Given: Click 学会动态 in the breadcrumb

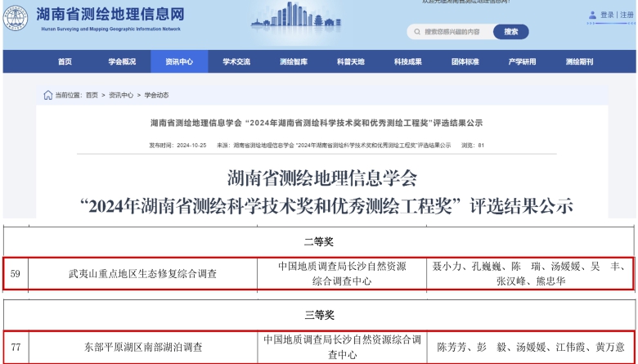Looking at the screenshot, I should 156,95.
